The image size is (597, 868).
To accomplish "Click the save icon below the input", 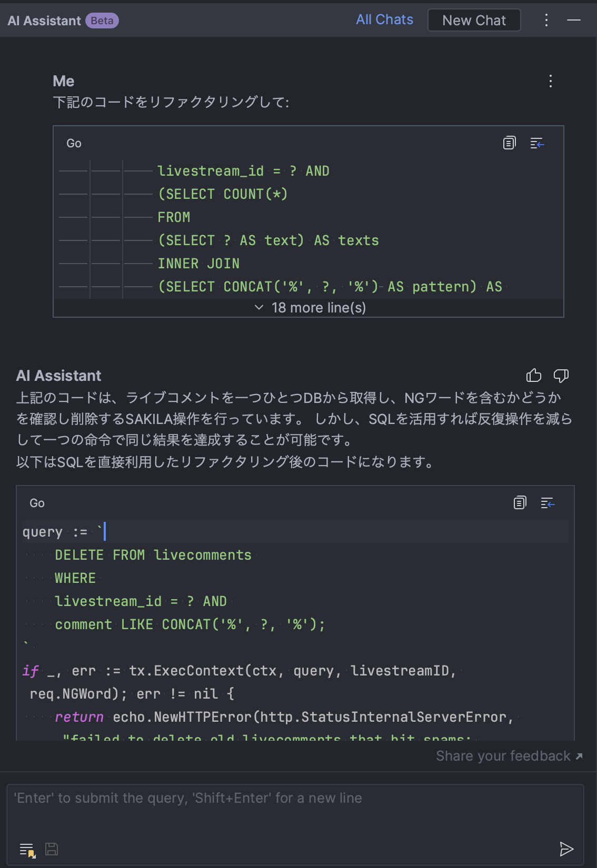I will point(52,849).
